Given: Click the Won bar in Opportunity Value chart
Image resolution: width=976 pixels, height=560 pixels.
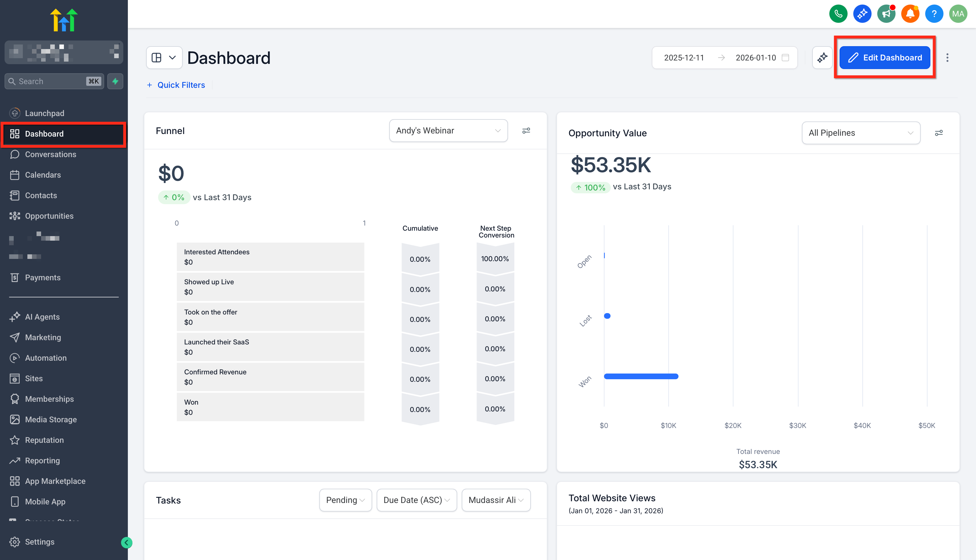Looking at the screenshot, I should point(641,376).
